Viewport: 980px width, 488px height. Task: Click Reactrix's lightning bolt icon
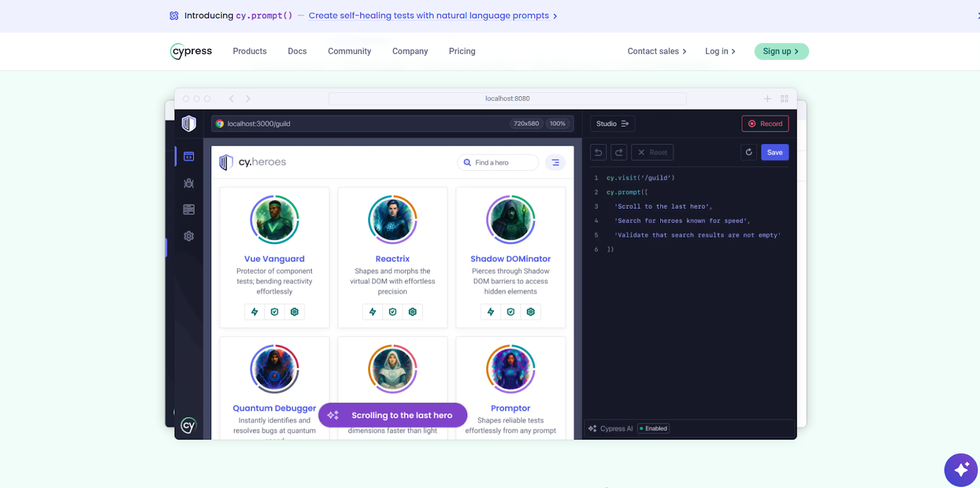click(x=373, y=312)
